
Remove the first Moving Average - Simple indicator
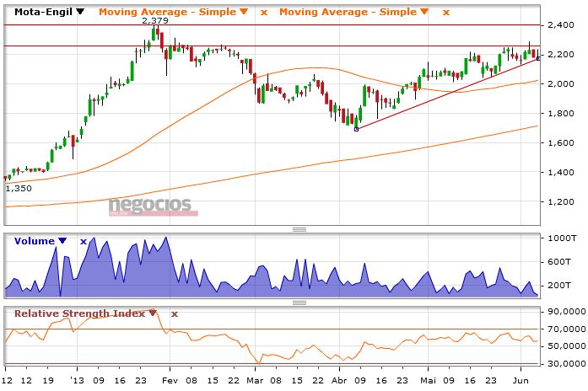click(264, 13)
